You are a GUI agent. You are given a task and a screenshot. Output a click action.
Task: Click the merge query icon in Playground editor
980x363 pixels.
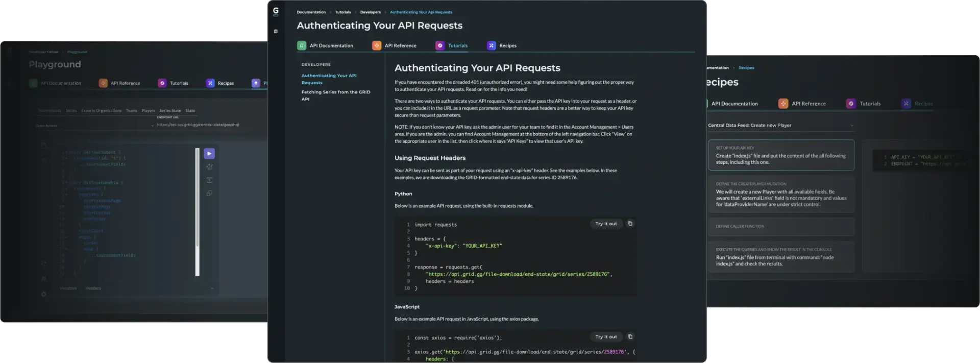(209, 180)
